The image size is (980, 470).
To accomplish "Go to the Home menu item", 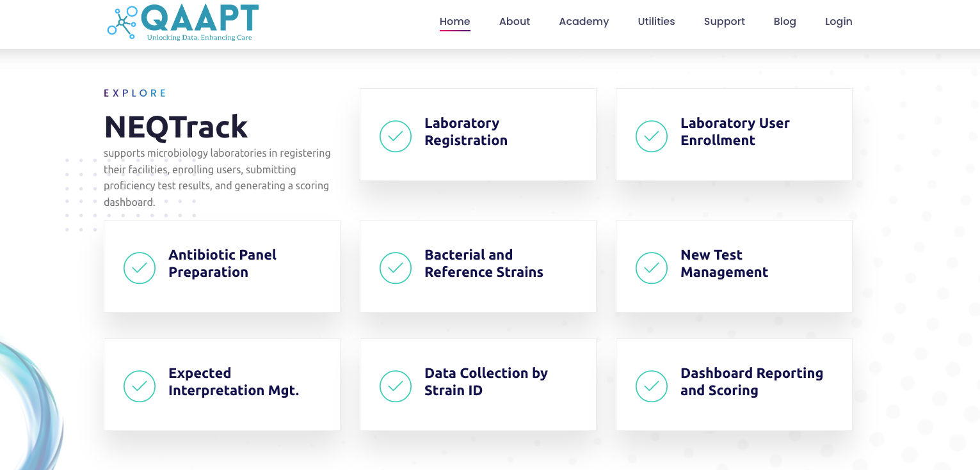I will click(x=454, y=22).
